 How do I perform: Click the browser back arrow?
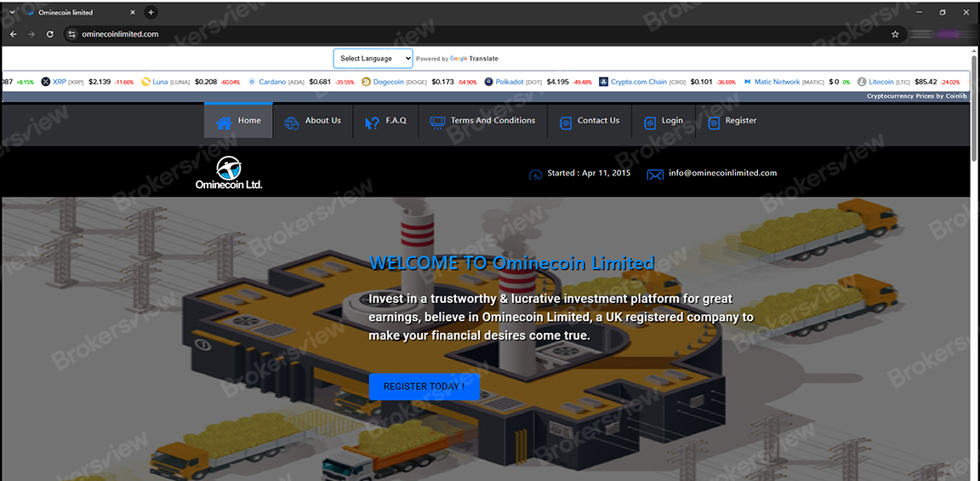coord(13,34)
